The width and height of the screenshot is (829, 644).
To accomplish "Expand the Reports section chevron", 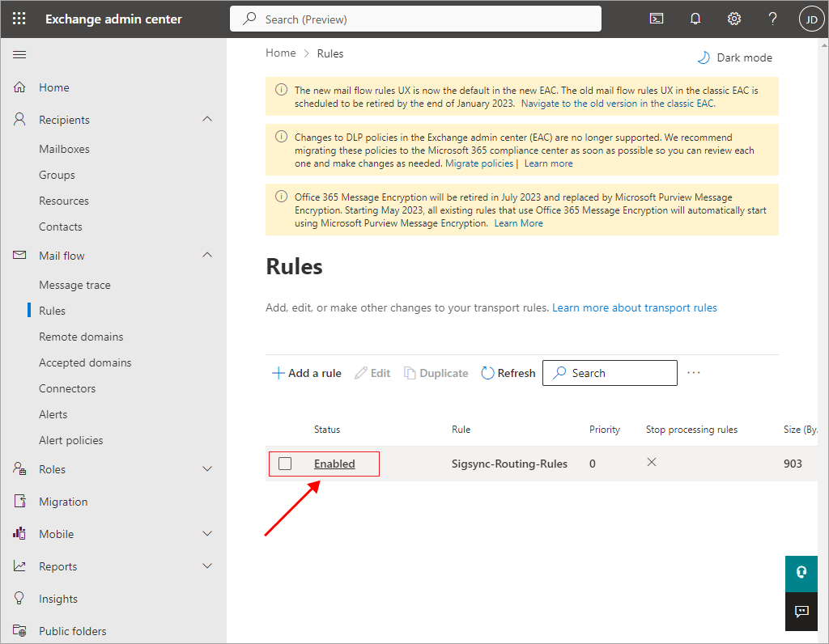I will tap(207, 566).
